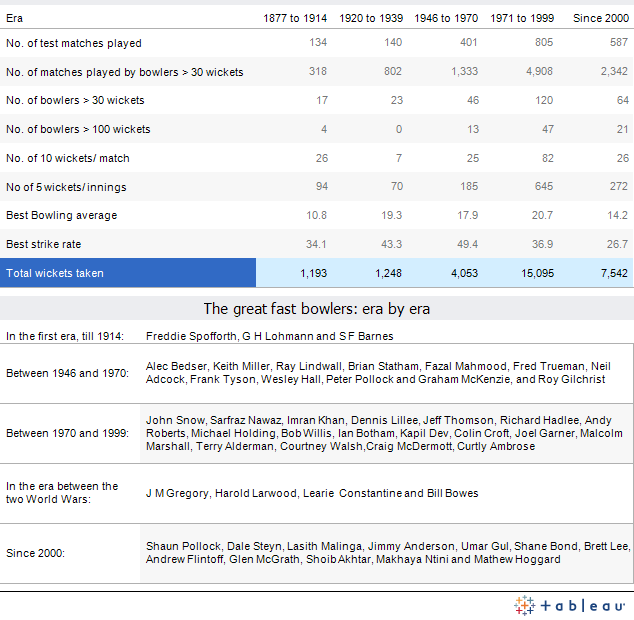Screen dimensions: 634x620
Task: Click the 'Since 2000:' row label
Action: click(x=35, y=553)
